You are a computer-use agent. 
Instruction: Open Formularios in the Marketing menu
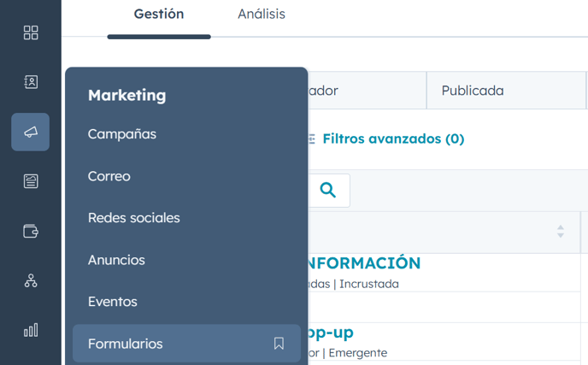pos(126,344)
